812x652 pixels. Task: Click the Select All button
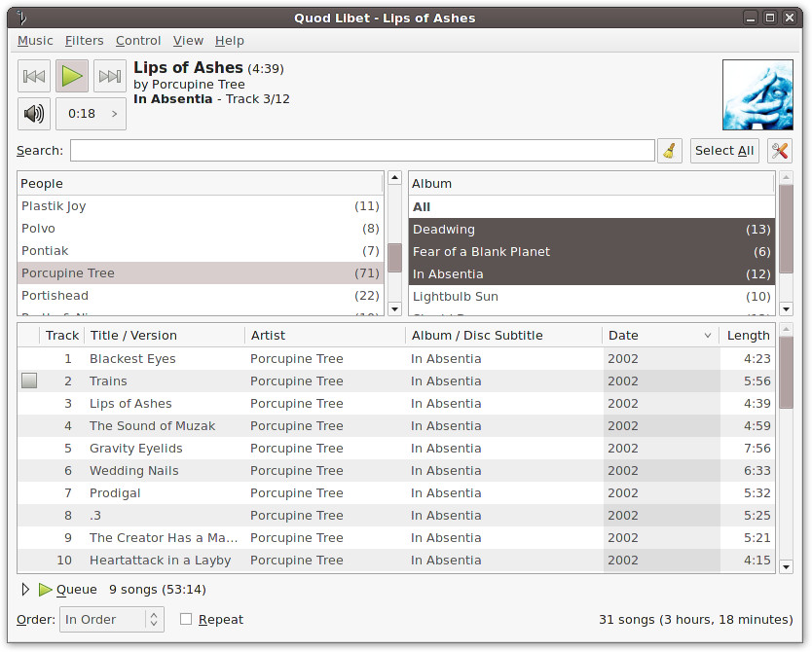[x=724, y=151]
